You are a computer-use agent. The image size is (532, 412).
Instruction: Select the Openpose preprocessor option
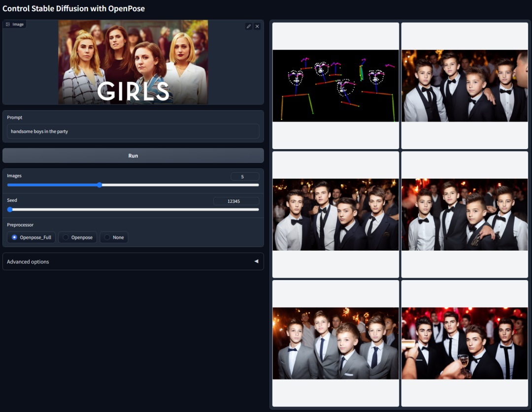pos(78,237)
